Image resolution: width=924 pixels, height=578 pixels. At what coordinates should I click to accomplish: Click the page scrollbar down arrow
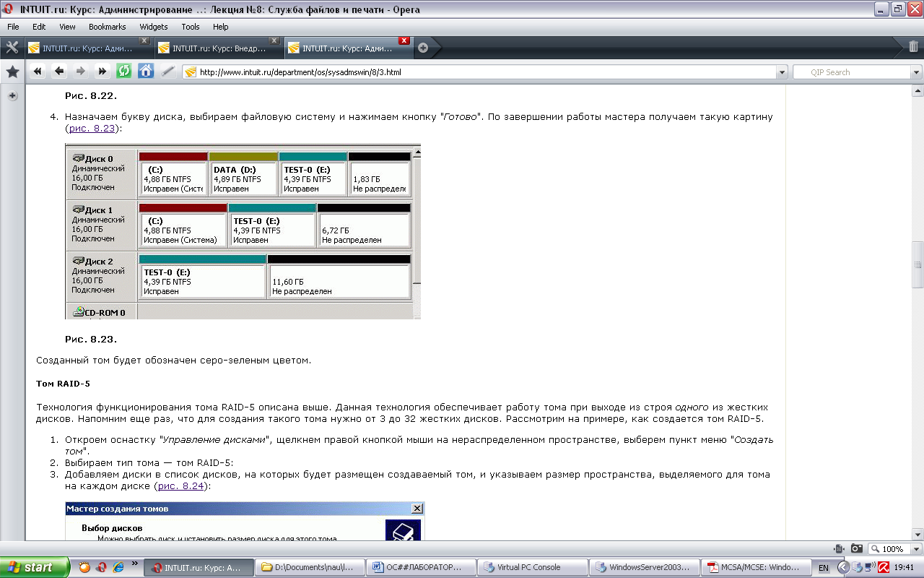coord(918,535)
